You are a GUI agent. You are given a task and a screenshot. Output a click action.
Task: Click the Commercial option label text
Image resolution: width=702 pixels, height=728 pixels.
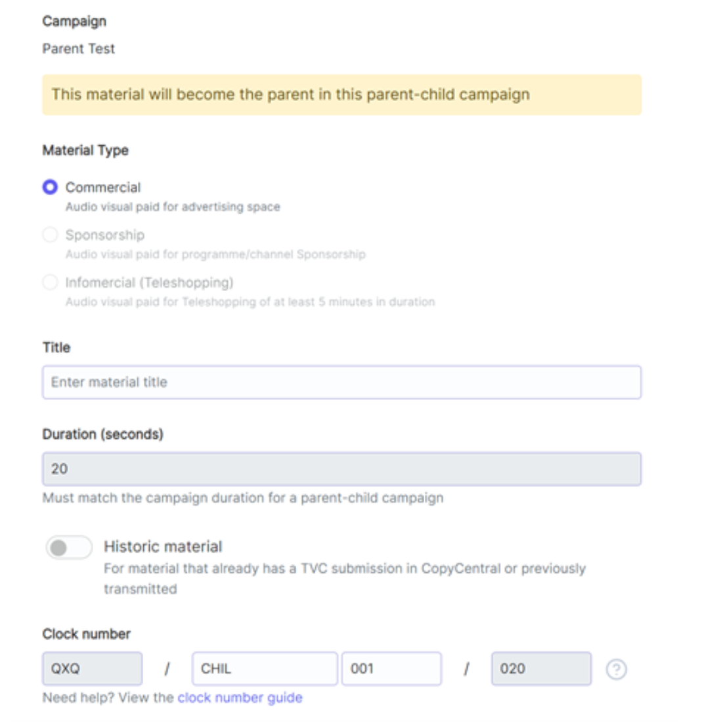(103, 187)
